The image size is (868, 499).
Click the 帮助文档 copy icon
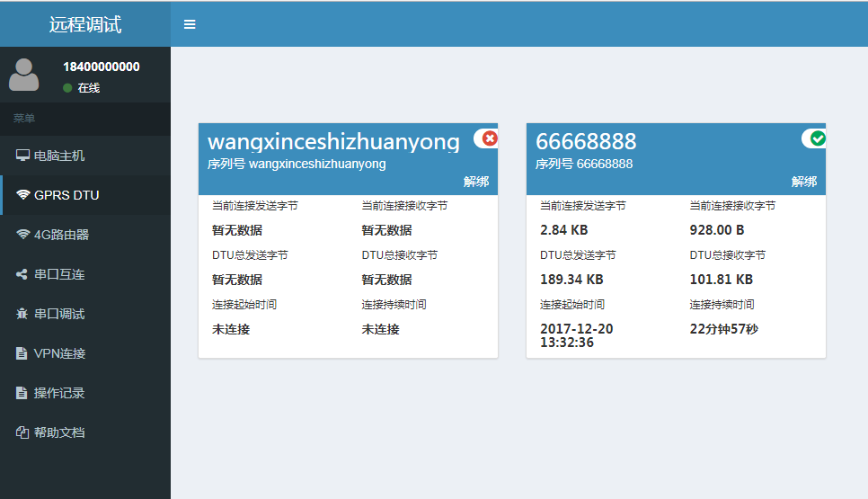point(22,432)
